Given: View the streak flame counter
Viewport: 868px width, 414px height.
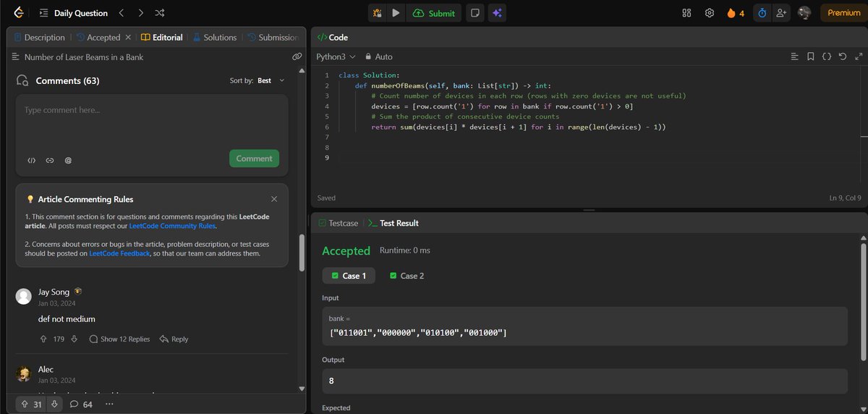Looking at the screenshot, I should point(736,13).
